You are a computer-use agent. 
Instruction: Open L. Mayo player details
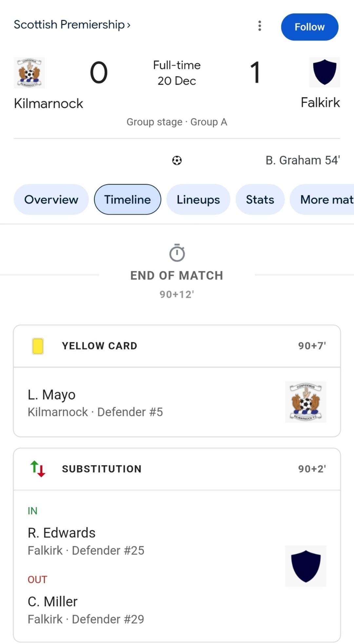point(52,395)
